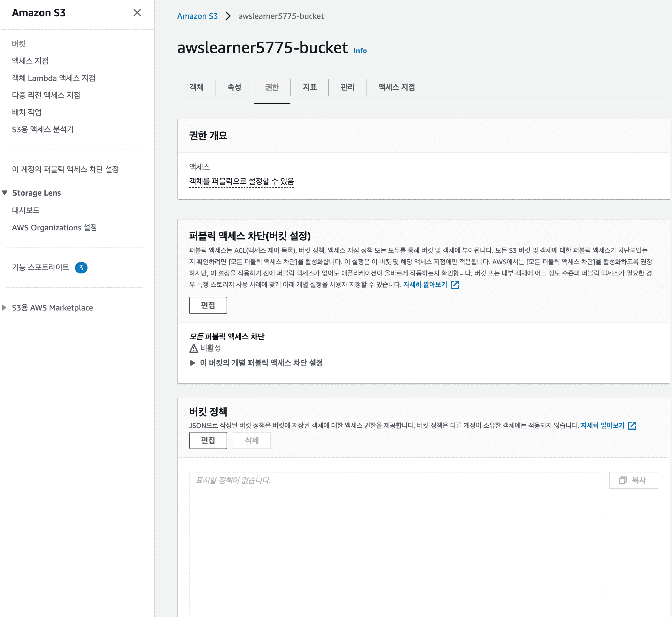Click the breadcrumb chevron separator
The height and width of the screenshot is (617, 672).
[228, 16]
